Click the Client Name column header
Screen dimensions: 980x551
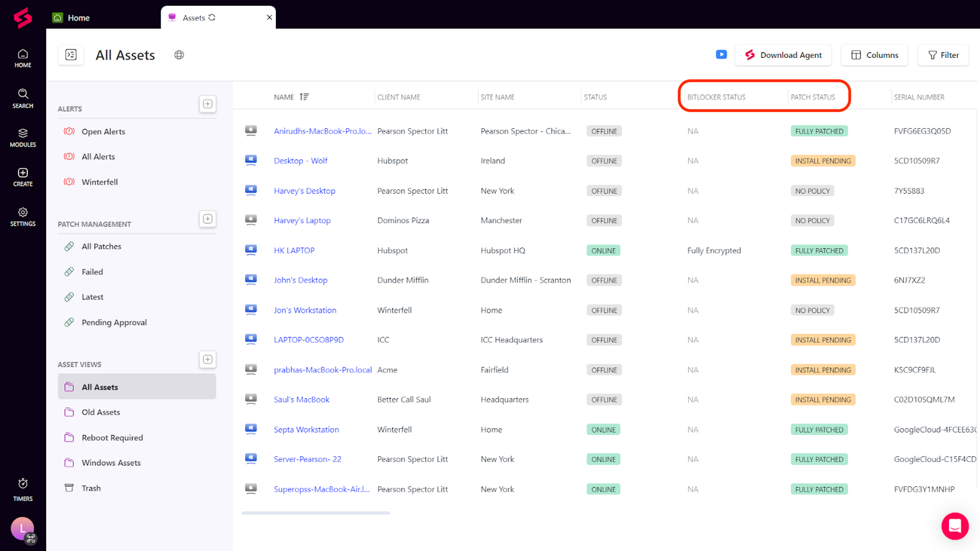pyautogui.click(x=398, y=97)
